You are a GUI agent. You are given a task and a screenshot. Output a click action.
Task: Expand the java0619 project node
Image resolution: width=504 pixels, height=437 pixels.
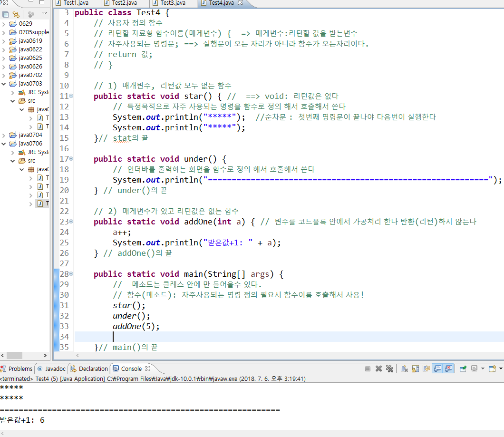[x=3, y=41]
